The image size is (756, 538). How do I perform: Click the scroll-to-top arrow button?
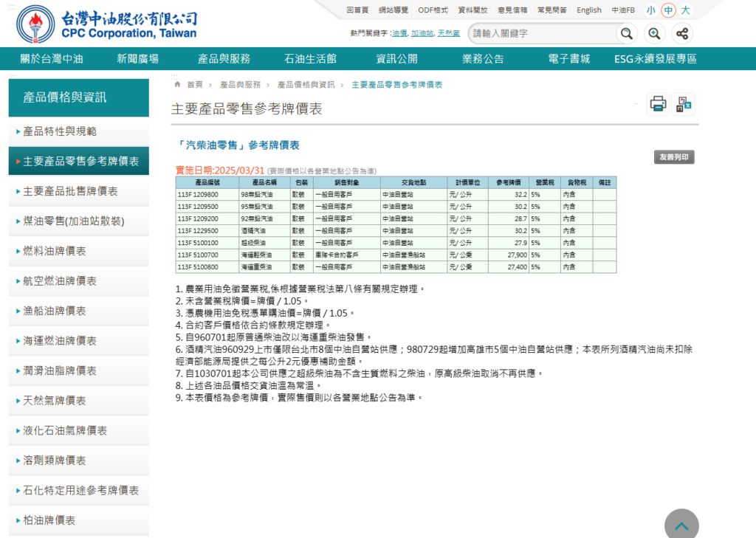pyautogui.click(x=681, y=525)
